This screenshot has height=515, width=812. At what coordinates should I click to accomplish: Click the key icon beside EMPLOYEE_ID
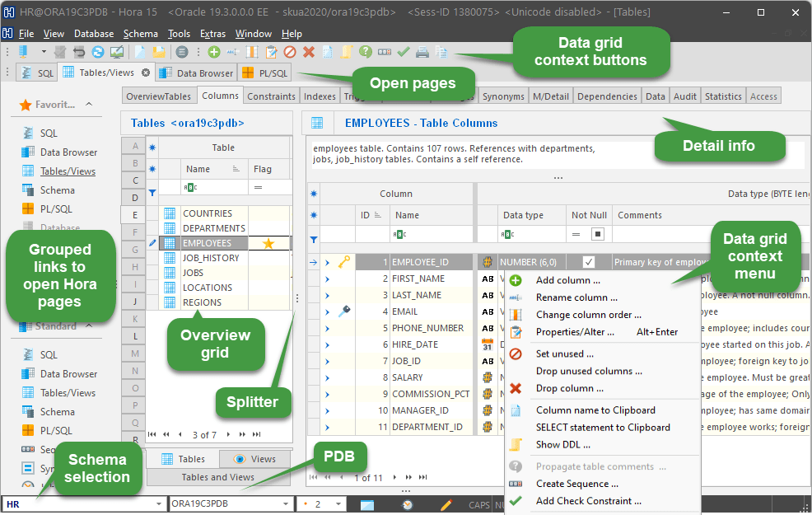(343, 262)
